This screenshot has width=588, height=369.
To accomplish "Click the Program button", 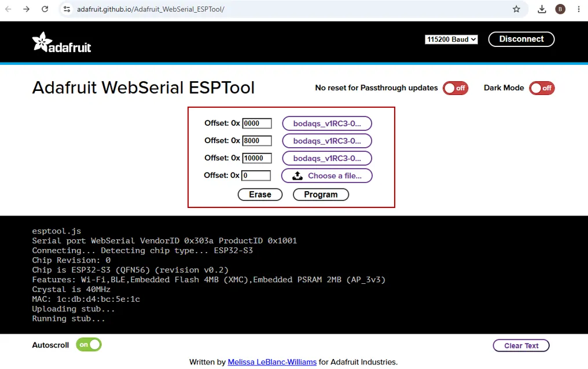I will 321,195.
